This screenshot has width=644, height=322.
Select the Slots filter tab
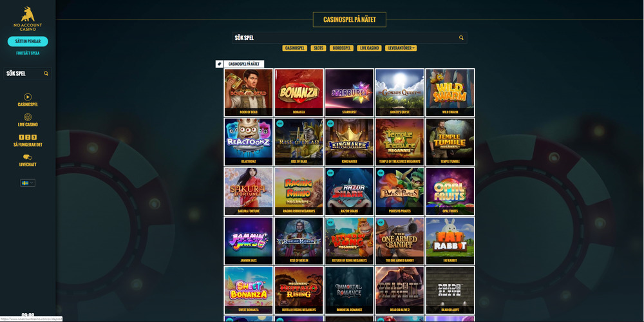coord(318,48)
